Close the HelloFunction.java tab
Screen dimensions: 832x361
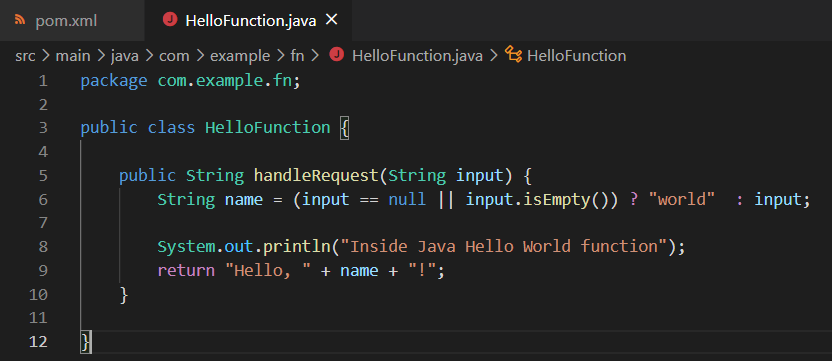[331, 20]
